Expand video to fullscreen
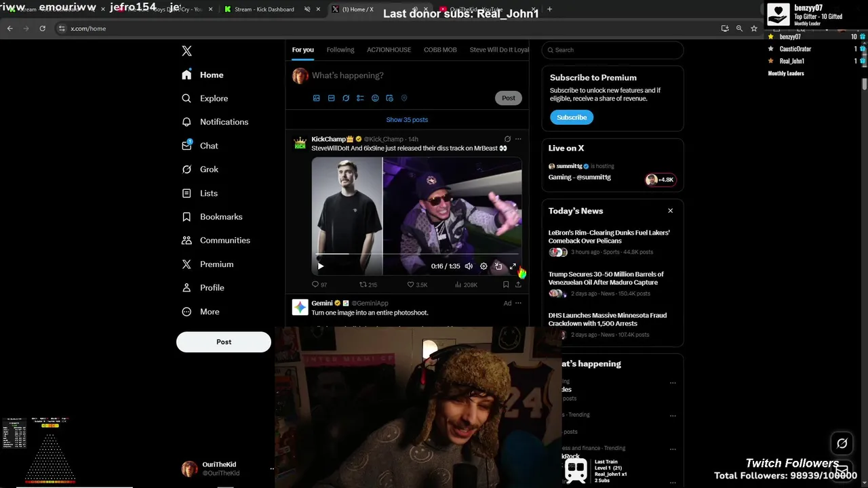This screenshot has width=868, height=488. (x=513, y=266)
